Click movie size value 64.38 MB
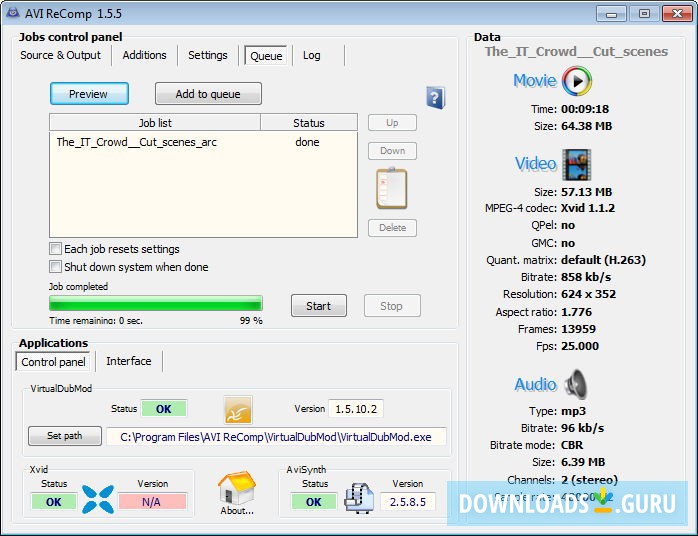 (587, 126)
